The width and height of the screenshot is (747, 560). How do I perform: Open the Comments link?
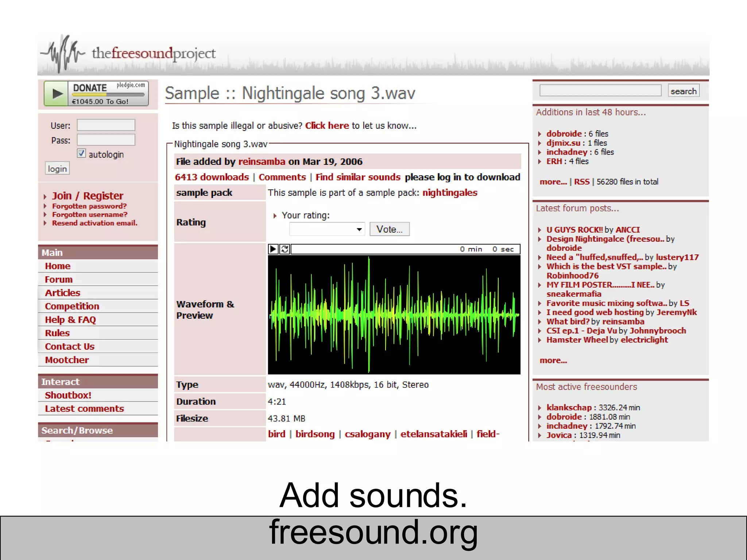click(282, 177)
